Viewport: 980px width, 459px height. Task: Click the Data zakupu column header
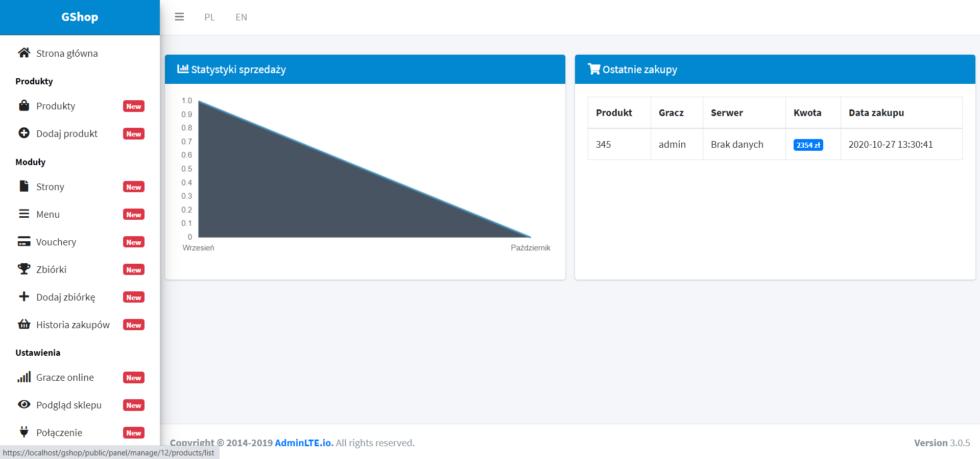tap(876, 113)
